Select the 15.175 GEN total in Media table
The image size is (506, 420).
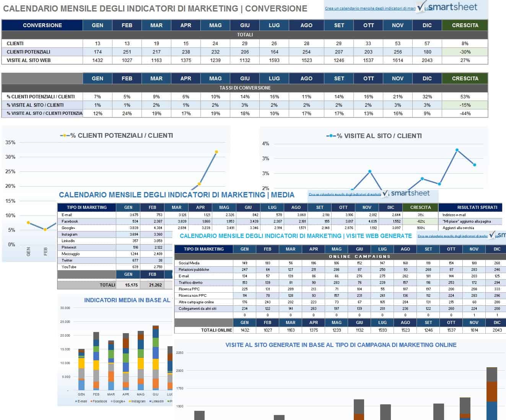pos(128,285)
